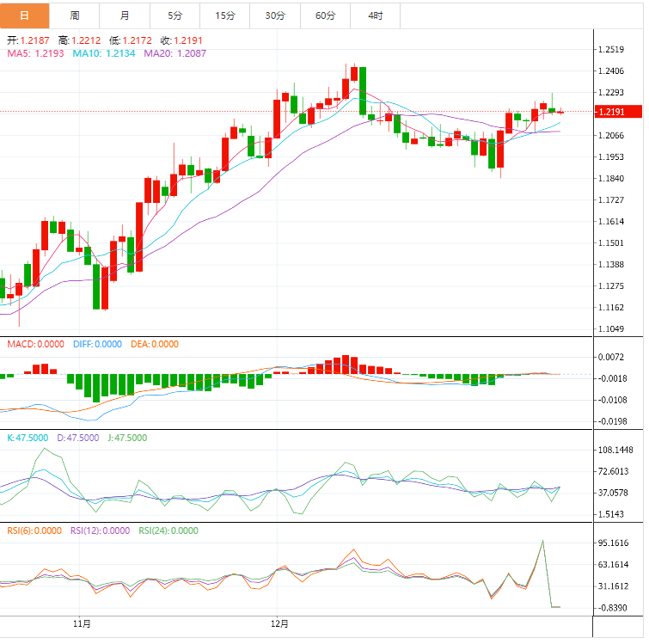Select the 15分 interval tab
Image resolution: width=649 pixels, height=644 pixels.
225,15
